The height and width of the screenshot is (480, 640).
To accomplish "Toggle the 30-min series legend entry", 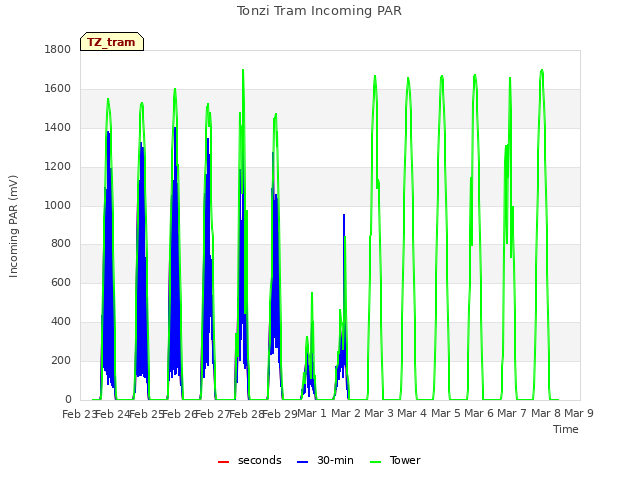I will [x=325, y=460].
